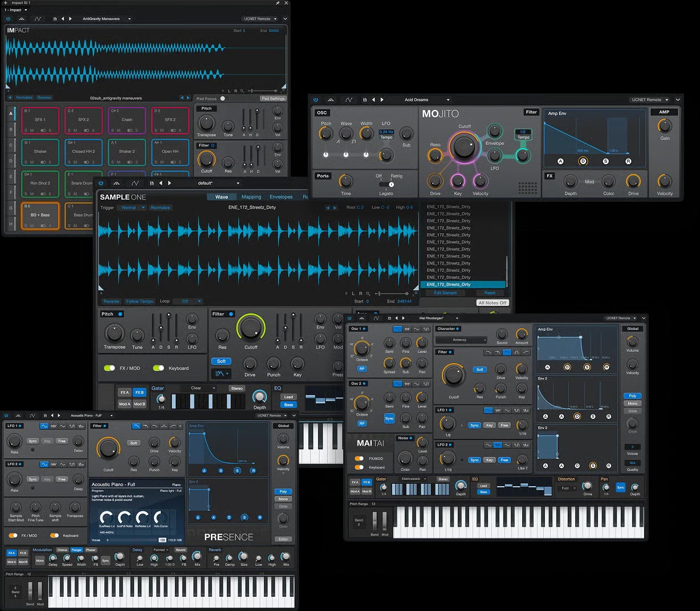Click the Impact power bypass icon
This screenshot has height=611, width=700.
[8, 19]
